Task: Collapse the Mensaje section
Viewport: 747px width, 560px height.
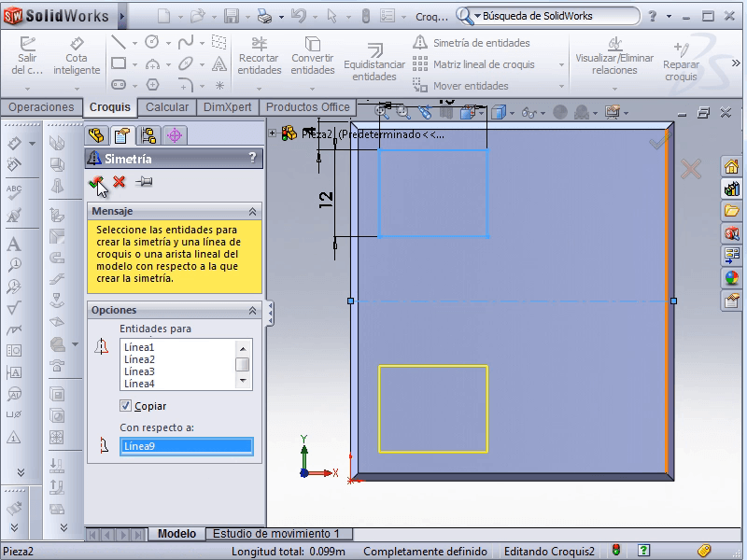Action: [x=252, y=212]
